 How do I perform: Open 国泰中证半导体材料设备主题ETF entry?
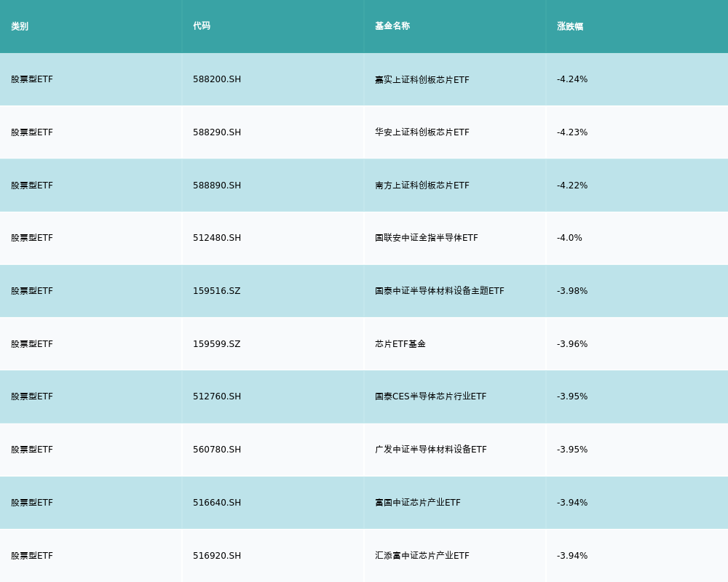(440, 291)
